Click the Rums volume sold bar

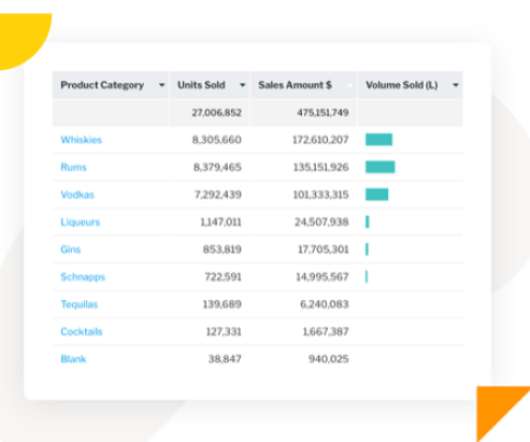click(380, 167)
